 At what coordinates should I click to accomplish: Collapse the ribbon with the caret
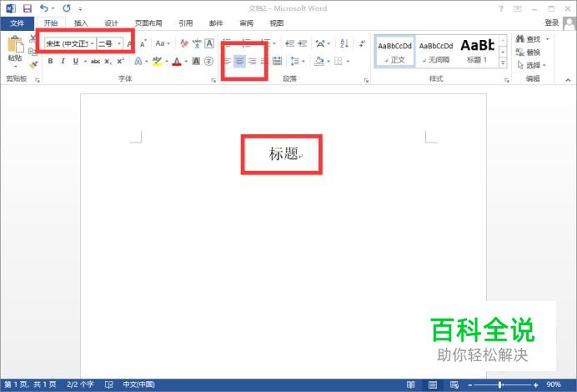(568, 80)
